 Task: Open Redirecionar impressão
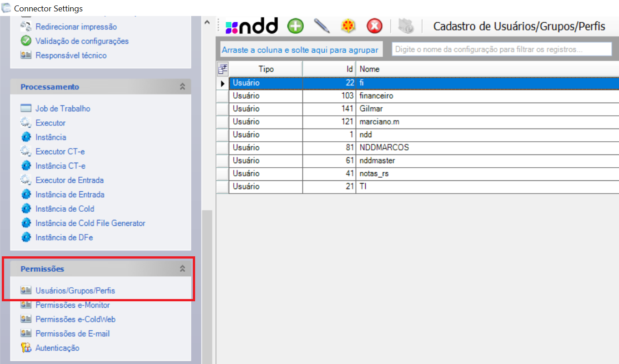(76, 27)
